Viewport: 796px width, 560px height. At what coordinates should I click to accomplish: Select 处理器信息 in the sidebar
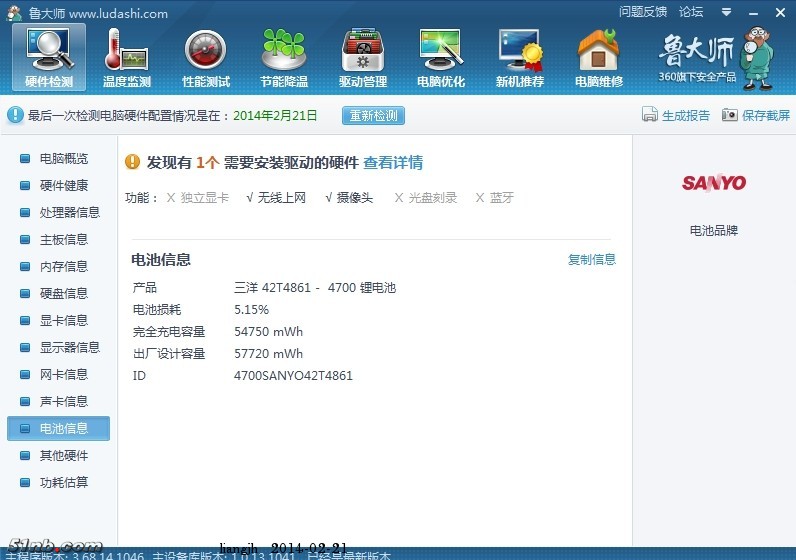(69, 212)
